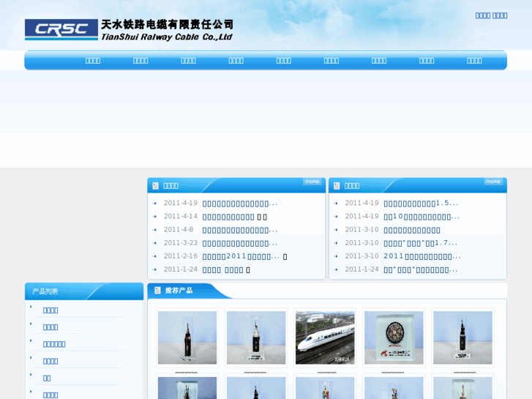Click the arrow bullet beside the 2011-4-14 entry

point(154,217)
